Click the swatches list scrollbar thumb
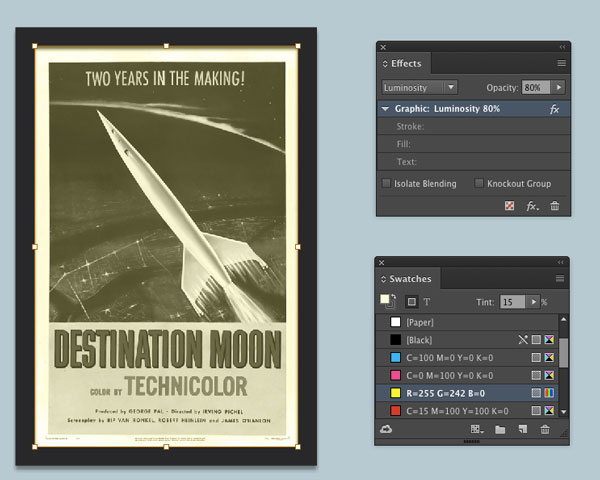This screenshot has height=480, width=600. coord(563,353)
